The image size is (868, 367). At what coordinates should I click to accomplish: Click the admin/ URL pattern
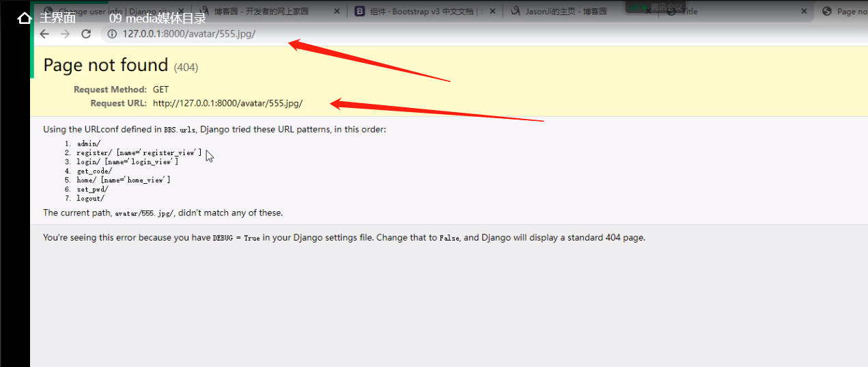click(88, 144)
